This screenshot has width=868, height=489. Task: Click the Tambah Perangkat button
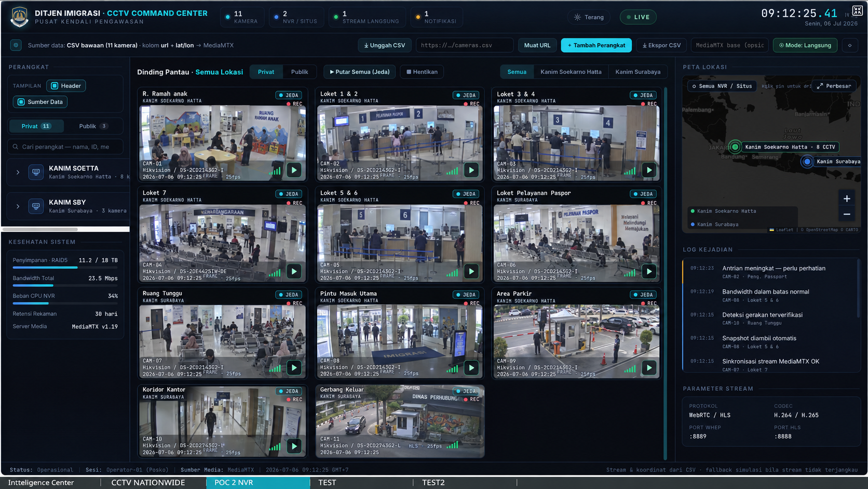pyautogui.click(x=596, y=45)
